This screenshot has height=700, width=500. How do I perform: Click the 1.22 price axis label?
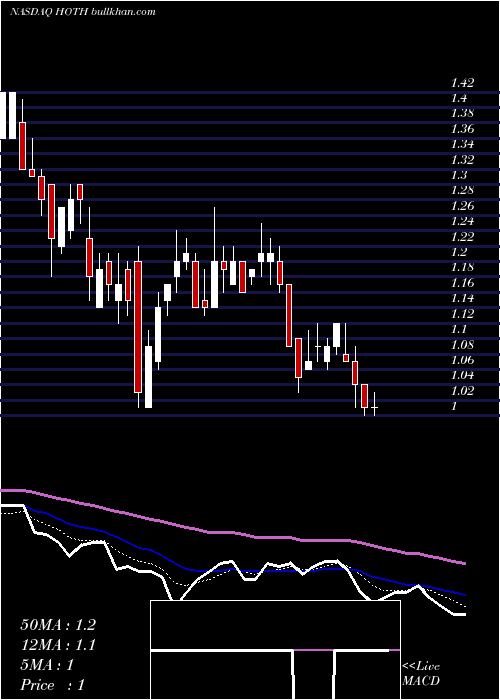pos(462,237)
